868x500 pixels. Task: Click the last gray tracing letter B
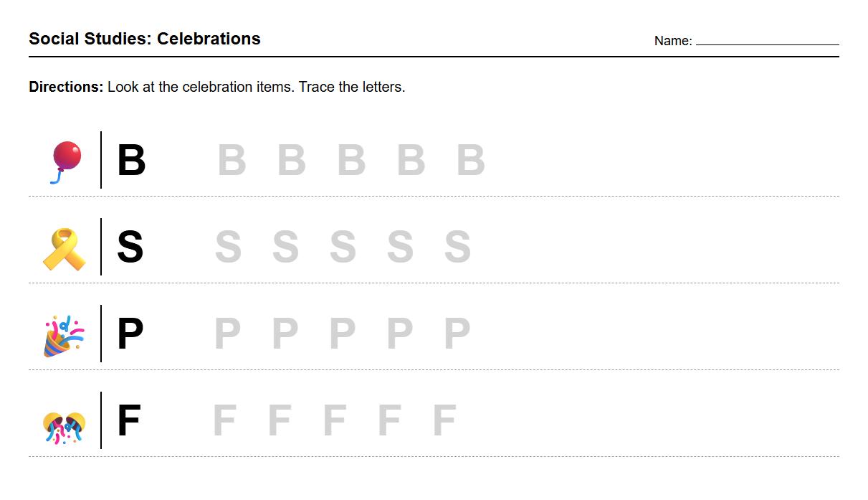click(471, 161)
